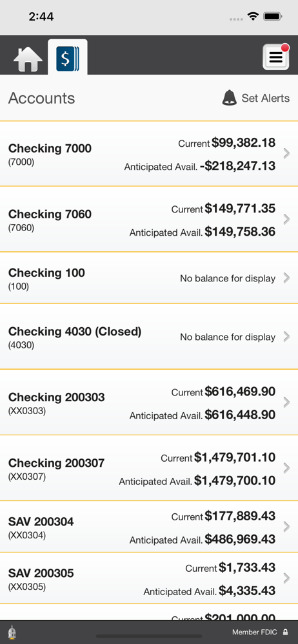Open the hamburger menu with notification dot
298x644 pixels.
pos(276,57)
